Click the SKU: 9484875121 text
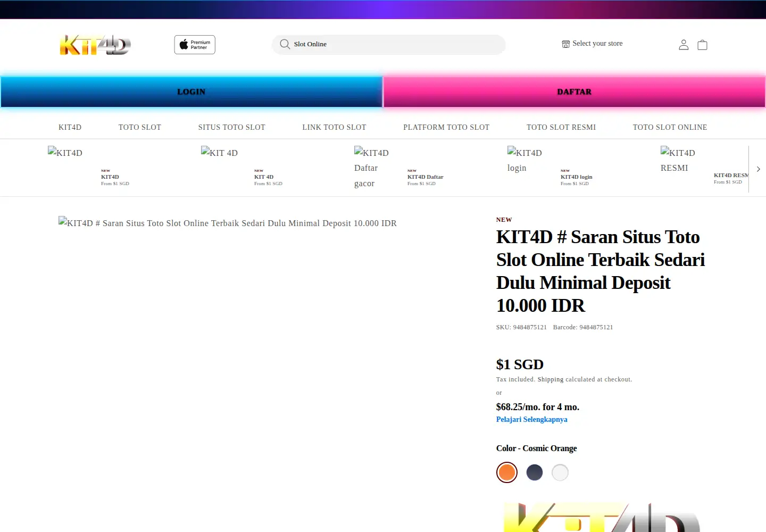766x532 pixels. (x=521, y=327)
